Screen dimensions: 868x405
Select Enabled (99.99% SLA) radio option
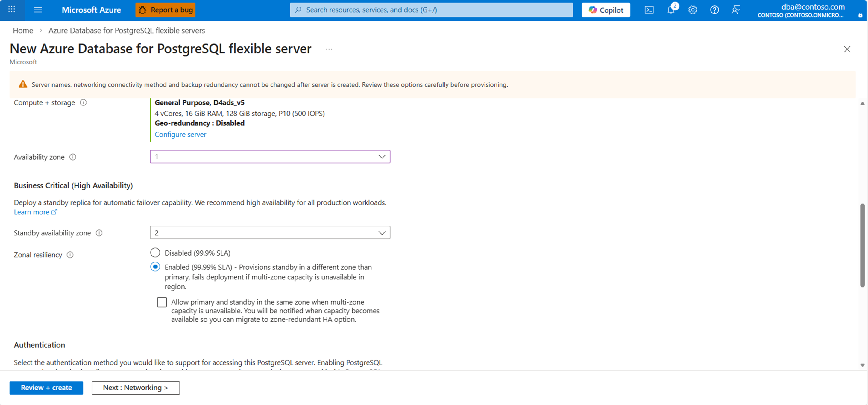point(155,267)
